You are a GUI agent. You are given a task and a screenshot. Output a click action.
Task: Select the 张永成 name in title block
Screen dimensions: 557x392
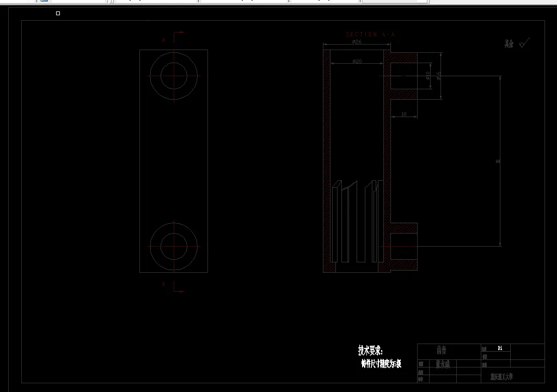coord(443,364)
